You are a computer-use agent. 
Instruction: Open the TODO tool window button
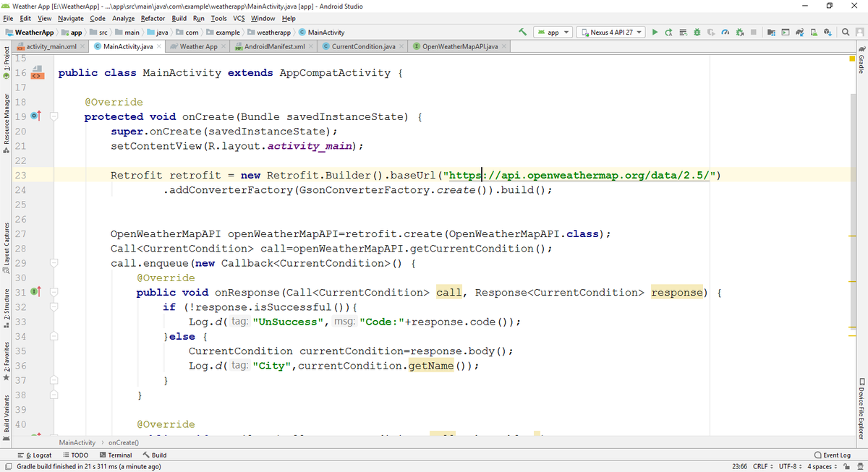(x=76, y=455)
